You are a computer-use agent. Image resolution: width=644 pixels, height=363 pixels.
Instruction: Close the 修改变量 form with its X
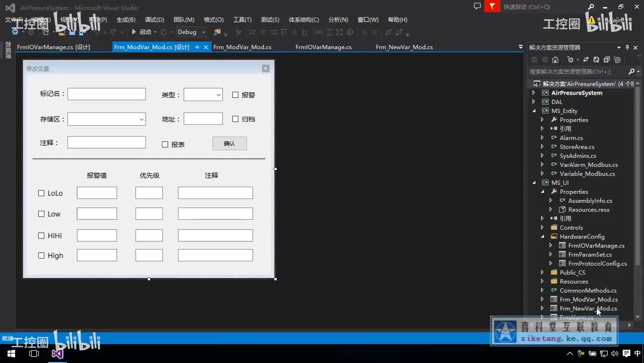(x=266, y=69)
